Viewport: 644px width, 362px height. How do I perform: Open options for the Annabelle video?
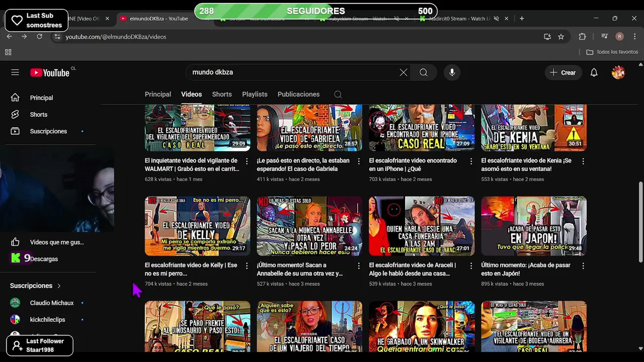point(359,266)
